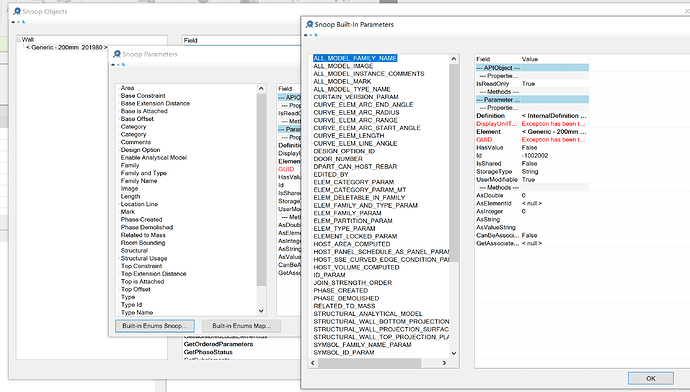Select Top Extension Distance parameter
This screenshot has height=392, width=690.
154,274
